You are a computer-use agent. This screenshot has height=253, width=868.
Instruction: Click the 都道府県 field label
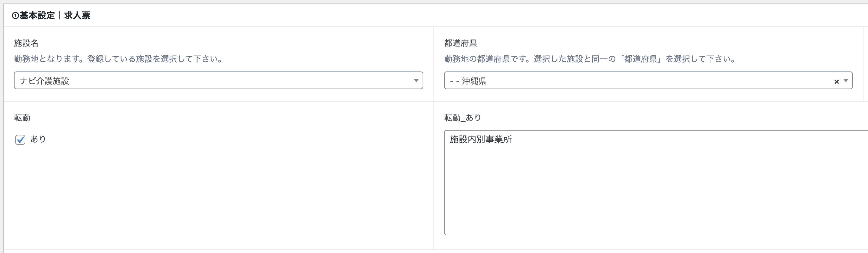click(460, 43)
